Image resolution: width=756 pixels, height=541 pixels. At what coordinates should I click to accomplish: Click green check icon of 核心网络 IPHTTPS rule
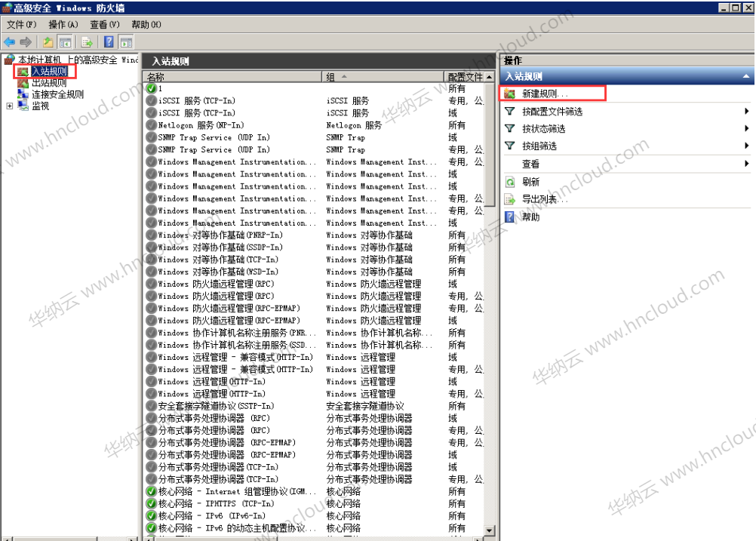click(x=152, y=504)
